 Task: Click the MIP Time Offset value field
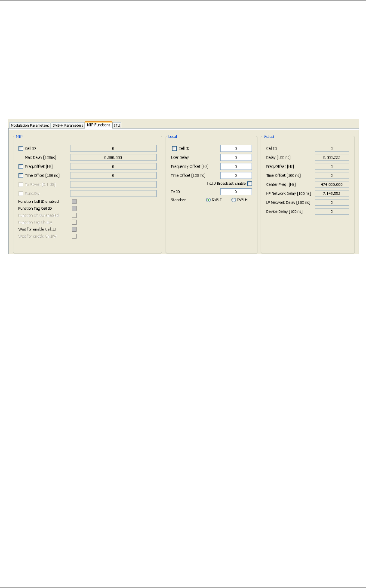click(113, 175)
